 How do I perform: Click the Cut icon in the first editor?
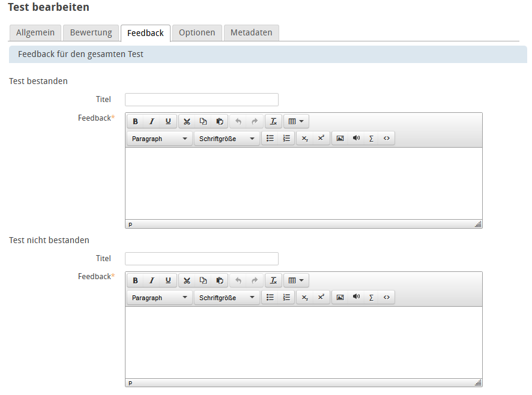pyautogui.click(x=187, y=122)
